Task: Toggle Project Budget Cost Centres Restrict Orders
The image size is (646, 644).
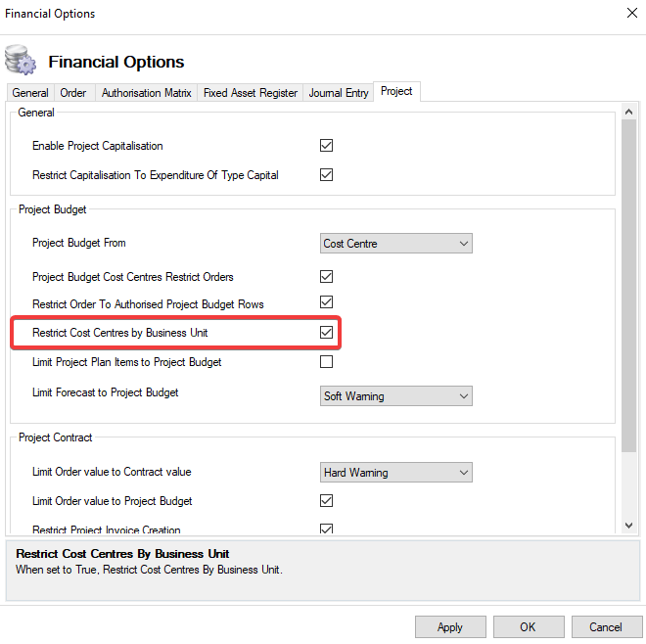Action: 327,277
